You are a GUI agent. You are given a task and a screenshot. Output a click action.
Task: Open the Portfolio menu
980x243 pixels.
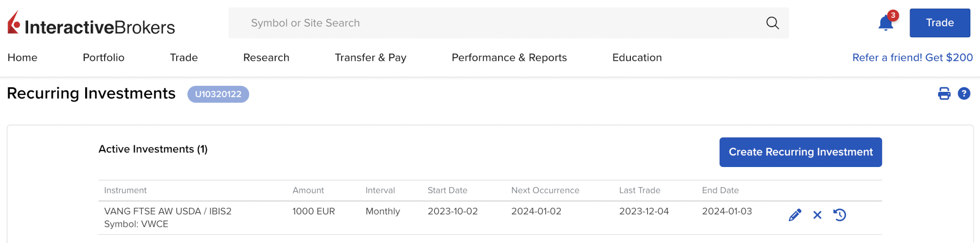(104, 58)
